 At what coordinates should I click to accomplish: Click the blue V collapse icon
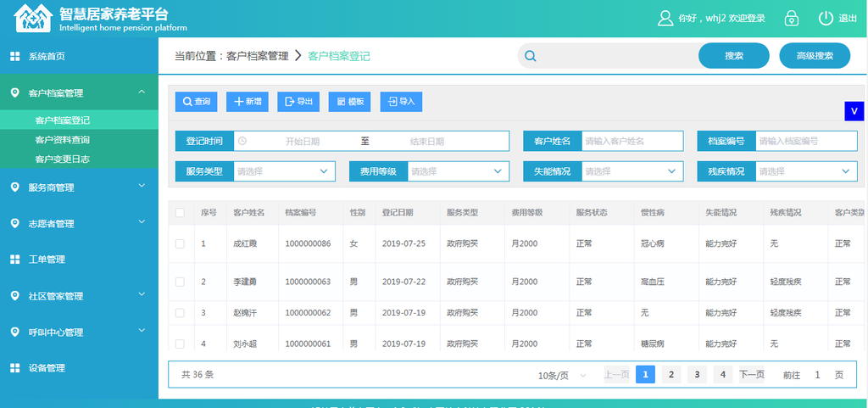(x=854, y=112)
